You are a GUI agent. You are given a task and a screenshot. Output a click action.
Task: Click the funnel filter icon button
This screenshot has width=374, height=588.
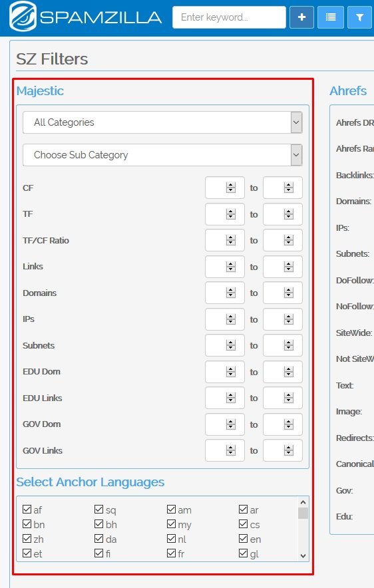[359, 17]
